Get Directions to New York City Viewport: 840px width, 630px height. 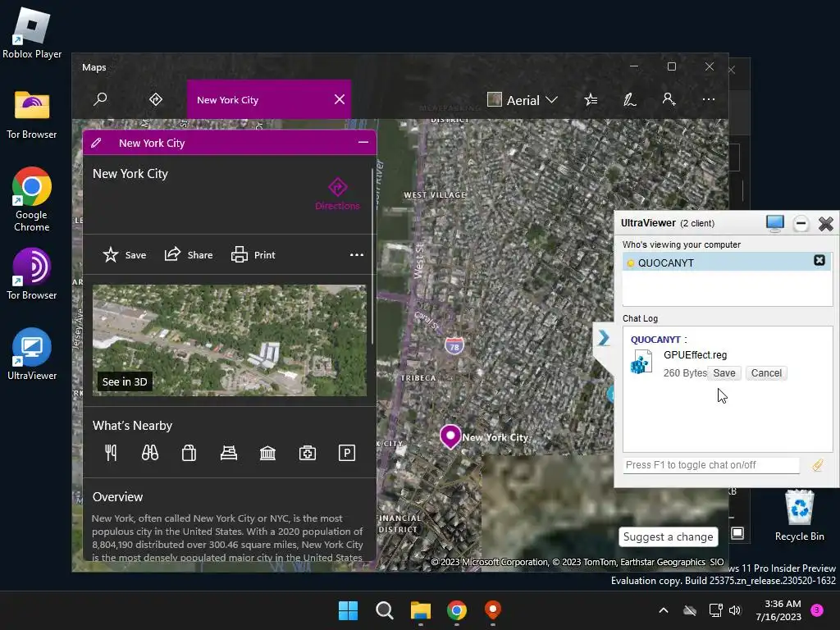click(x=337, y=194)
